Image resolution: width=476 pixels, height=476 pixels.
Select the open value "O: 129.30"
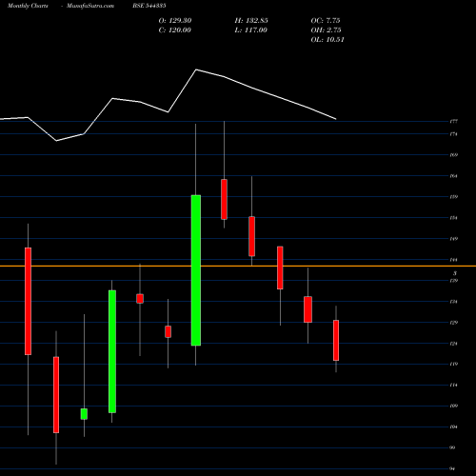175,21
